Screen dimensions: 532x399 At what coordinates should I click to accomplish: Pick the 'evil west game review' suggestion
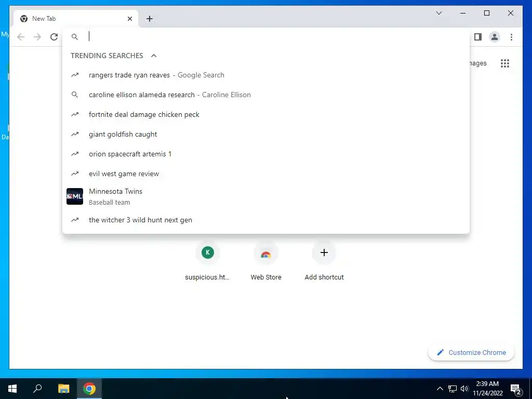click(x=266, y=174)
